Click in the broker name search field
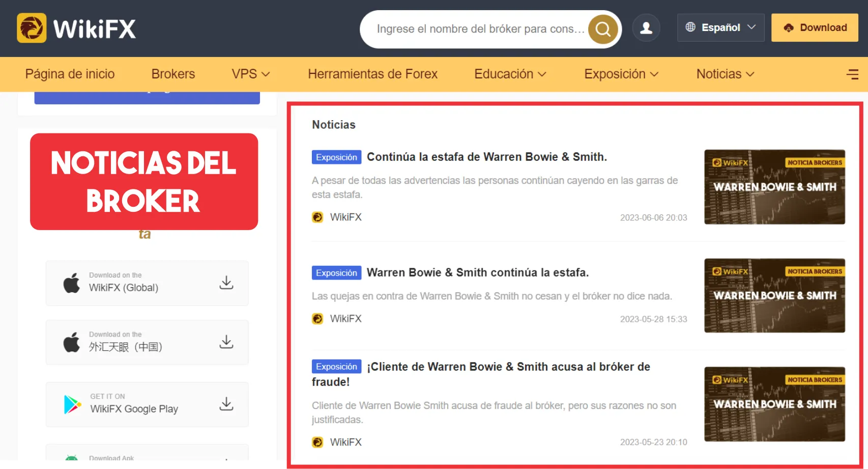The width and height of the screenshot is (868, 469). [481, 29]
